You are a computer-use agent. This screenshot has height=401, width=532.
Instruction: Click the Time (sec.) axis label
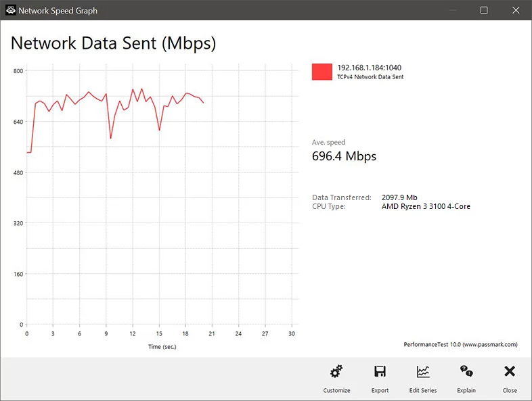pos(162,346)
